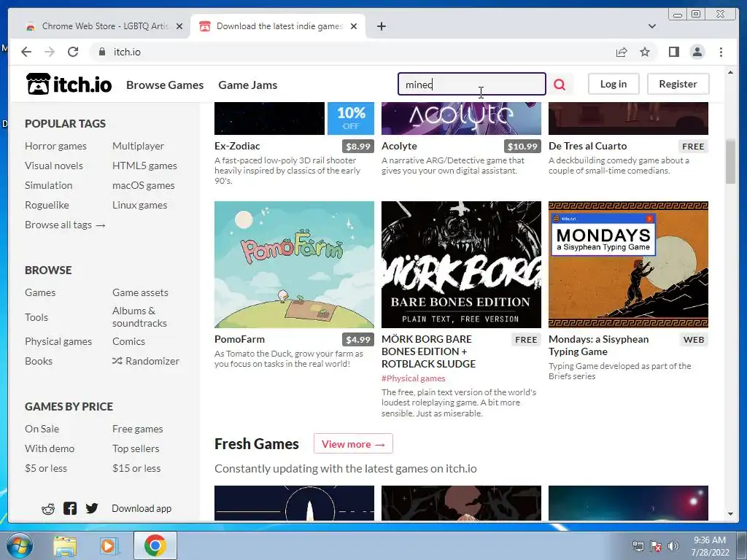This screenshot has height=560, width=747.
Task: Open Game assets browse link
Action: (x=140, y=292)
